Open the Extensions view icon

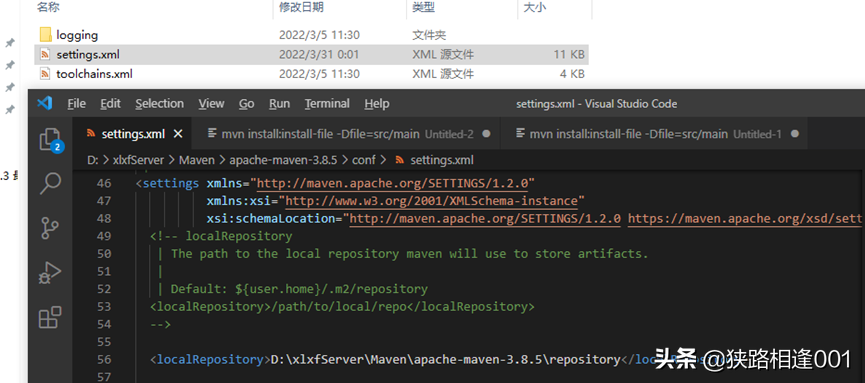[x=50, y=318]
